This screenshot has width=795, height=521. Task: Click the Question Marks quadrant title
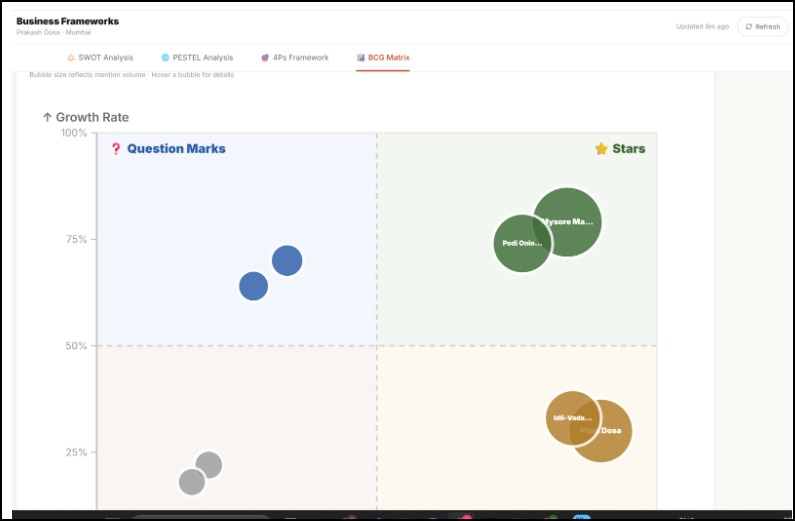coord(176,148)
